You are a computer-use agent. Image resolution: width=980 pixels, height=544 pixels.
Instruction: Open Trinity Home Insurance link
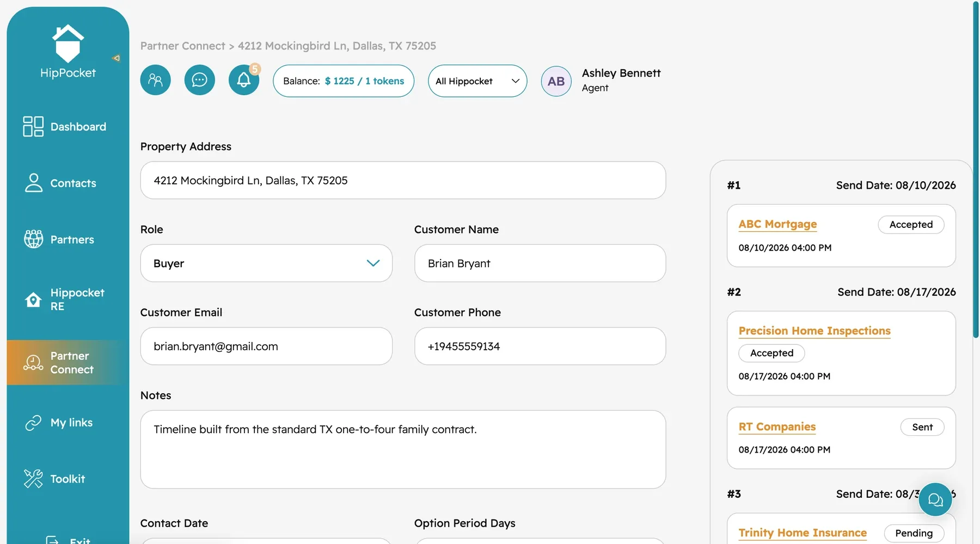point(803,533)
